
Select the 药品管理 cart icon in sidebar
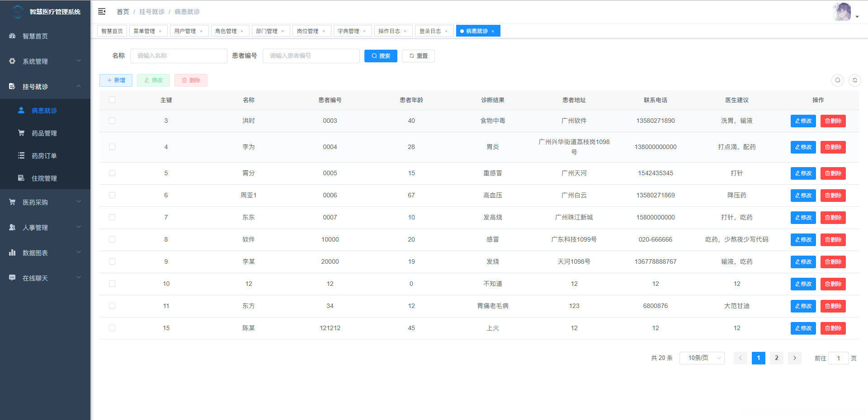pos(21,133)
